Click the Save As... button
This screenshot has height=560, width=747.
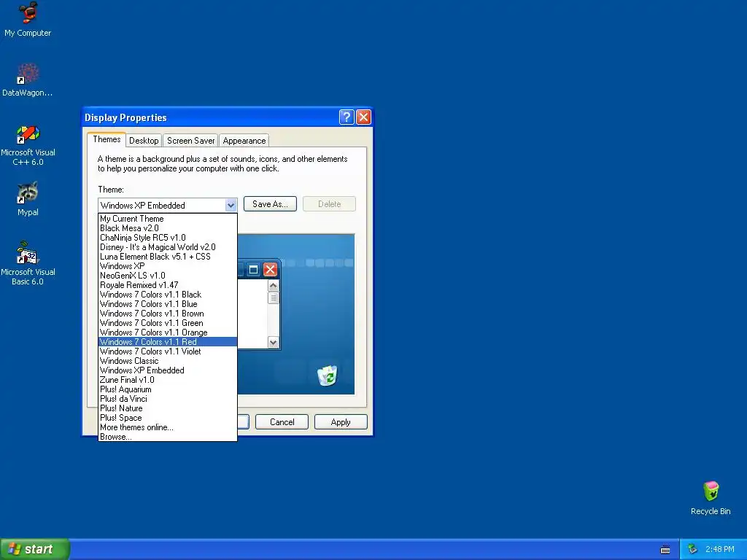(270, 204)
